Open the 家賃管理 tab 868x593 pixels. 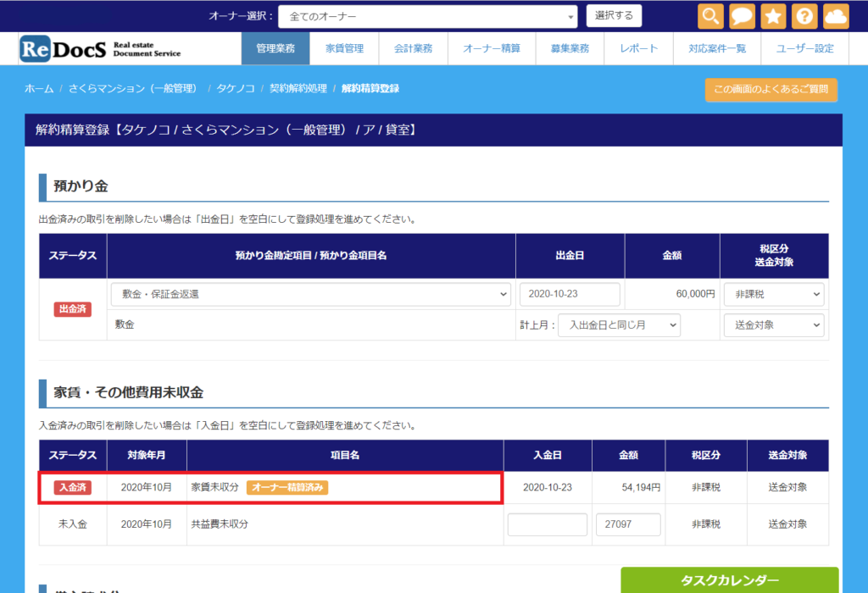click(344, 48)
